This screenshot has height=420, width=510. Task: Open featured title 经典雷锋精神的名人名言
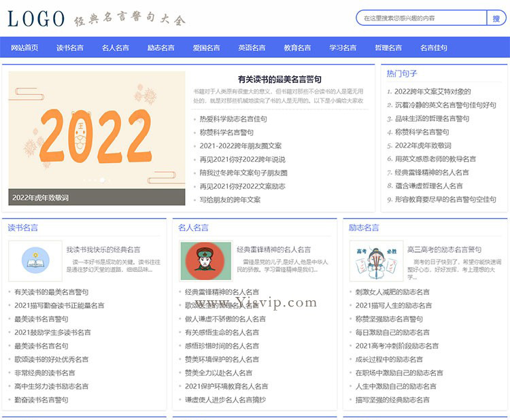[274, 249]
